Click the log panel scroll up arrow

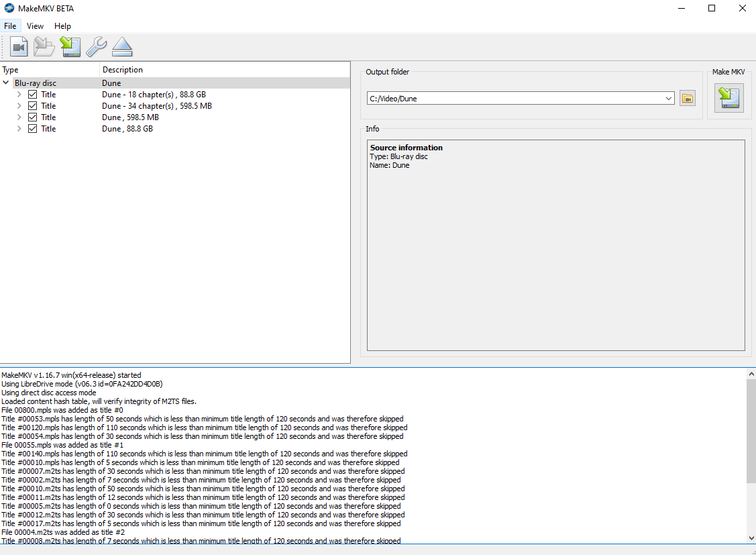click(751, 374)
